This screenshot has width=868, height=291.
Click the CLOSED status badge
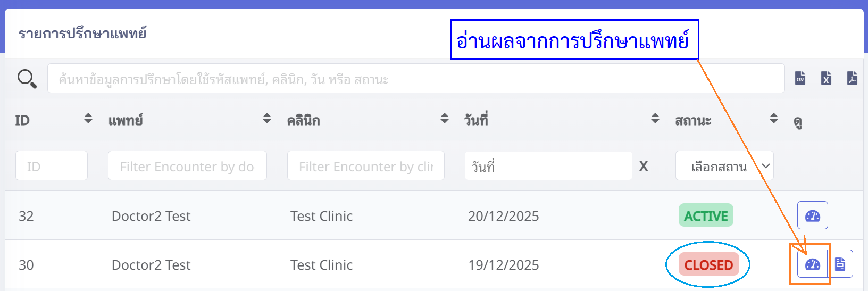(x=708, y=264)
